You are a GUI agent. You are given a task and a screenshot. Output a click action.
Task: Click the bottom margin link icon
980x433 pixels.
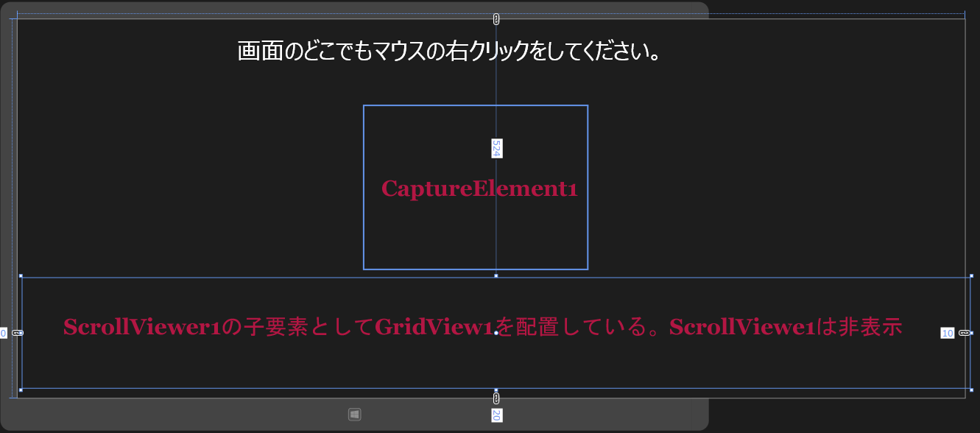tap(496, 398)
